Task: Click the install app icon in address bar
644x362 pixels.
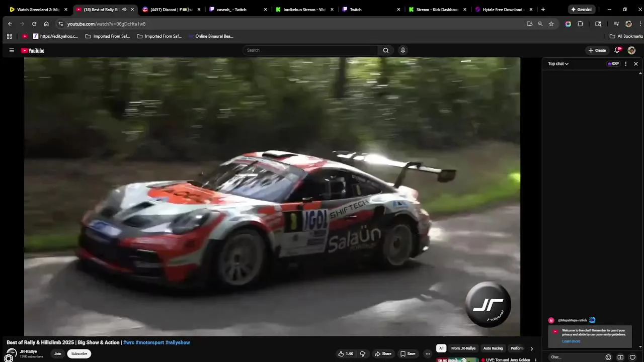Action: pyautogui.click(x=529, y=24)
